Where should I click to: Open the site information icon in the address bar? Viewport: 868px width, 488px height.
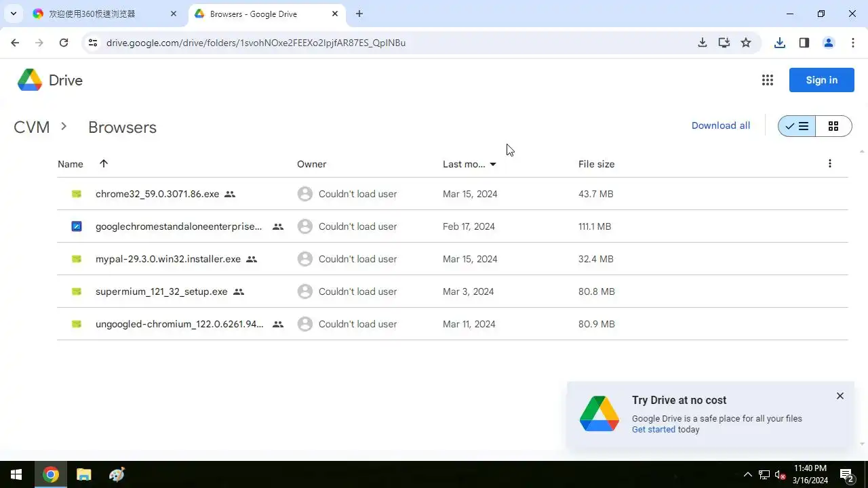(x=94, y=43)
